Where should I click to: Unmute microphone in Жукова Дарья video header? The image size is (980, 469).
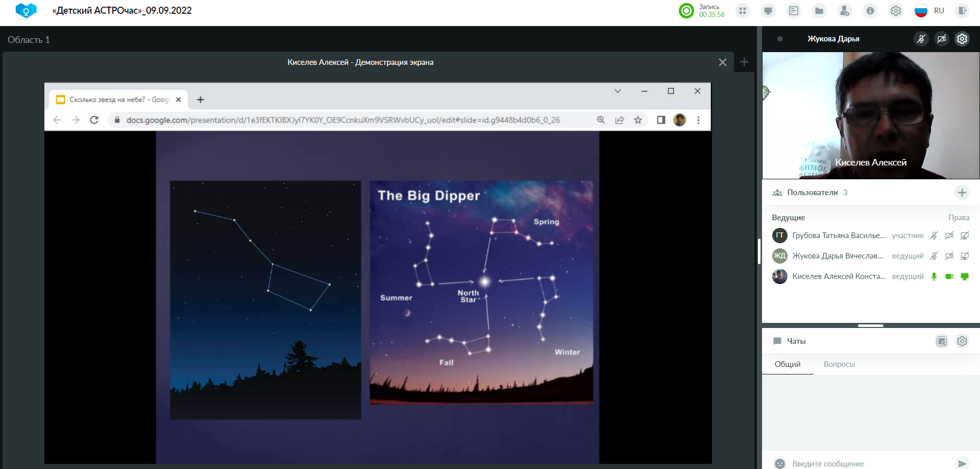tap(921, 39)
